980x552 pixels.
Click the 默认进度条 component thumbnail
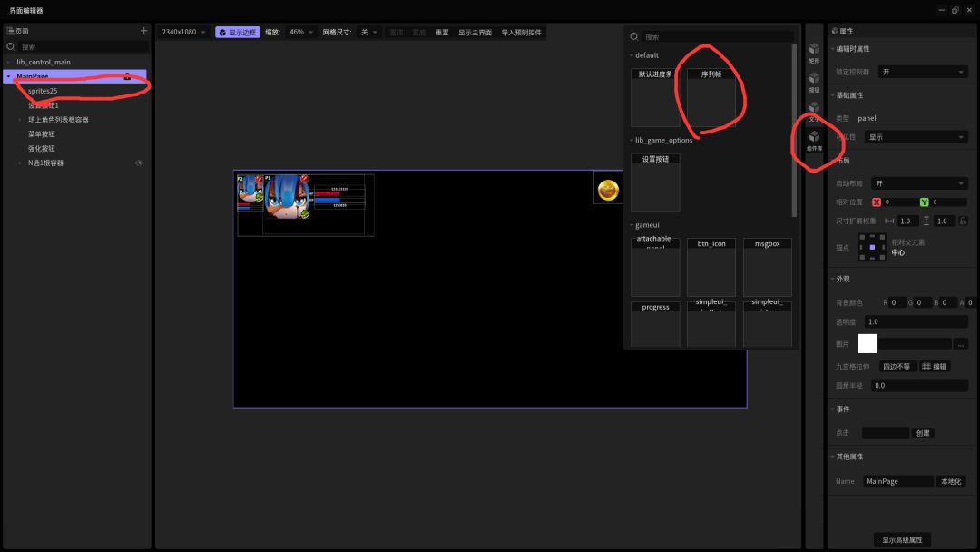[655, 97]
